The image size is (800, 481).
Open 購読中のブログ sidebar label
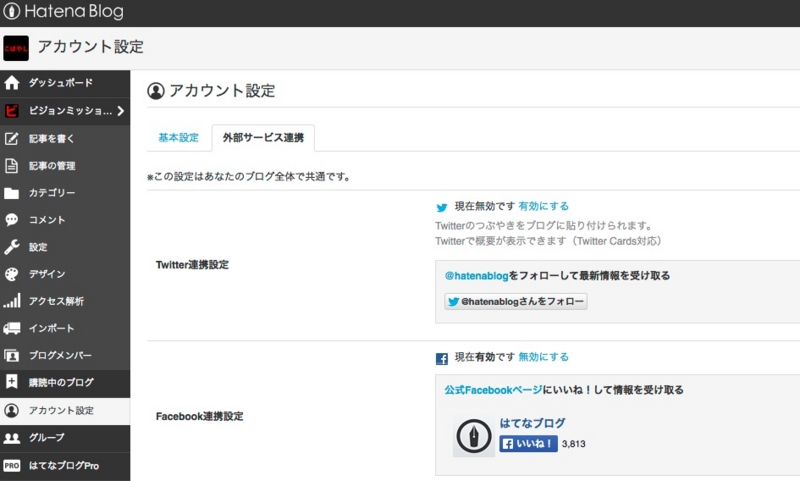(x=61, y=382)
